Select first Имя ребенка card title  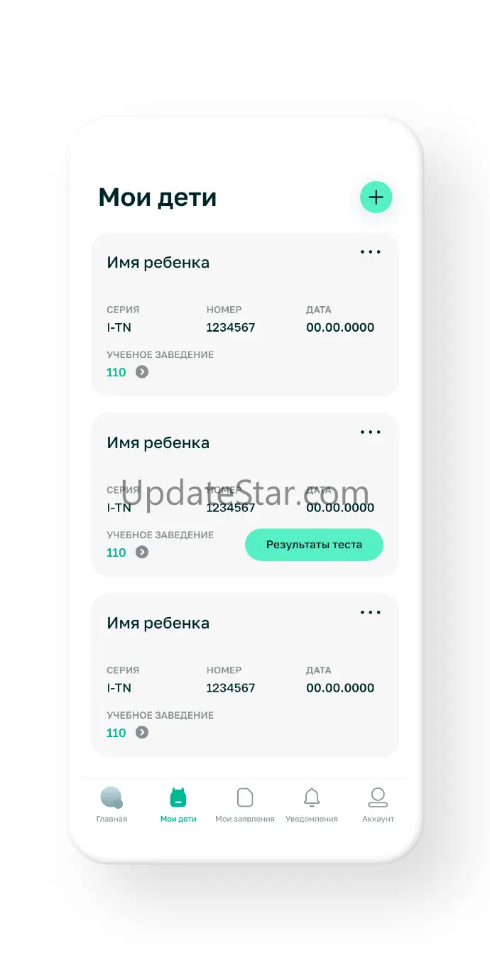tap(158, 263)
